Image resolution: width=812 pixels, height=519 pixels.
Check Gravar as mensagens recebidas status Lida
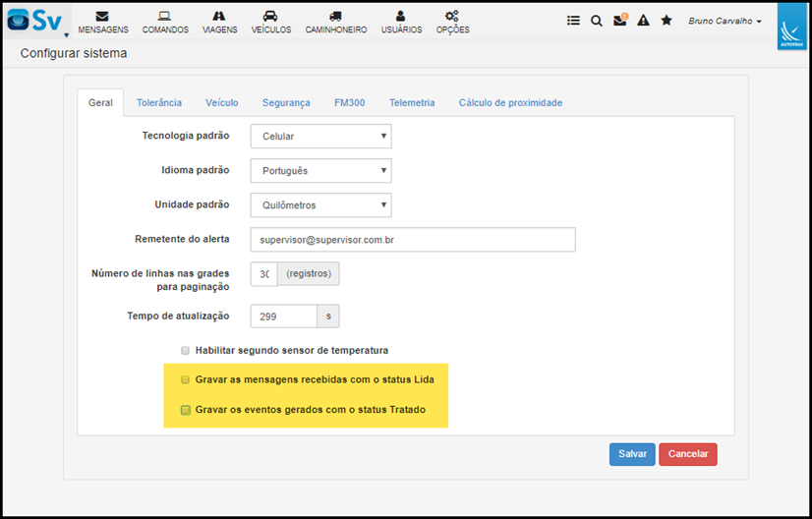[x=185, y=379]
